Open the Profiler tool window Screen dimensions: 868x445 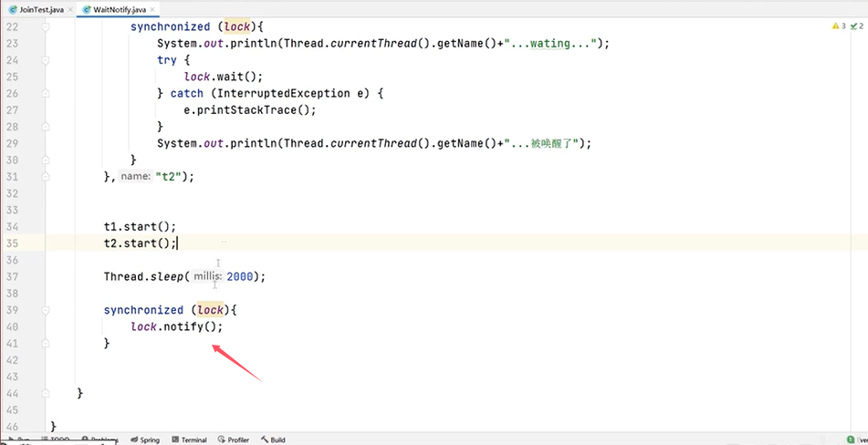coord(234,440)
